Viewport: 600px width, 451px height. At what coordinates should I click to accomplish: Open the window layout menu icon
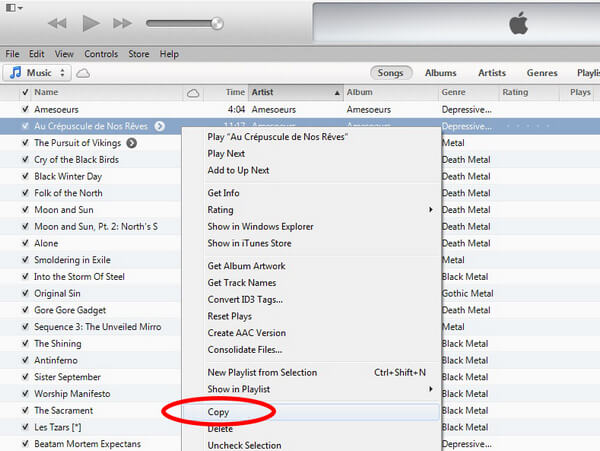14,8
